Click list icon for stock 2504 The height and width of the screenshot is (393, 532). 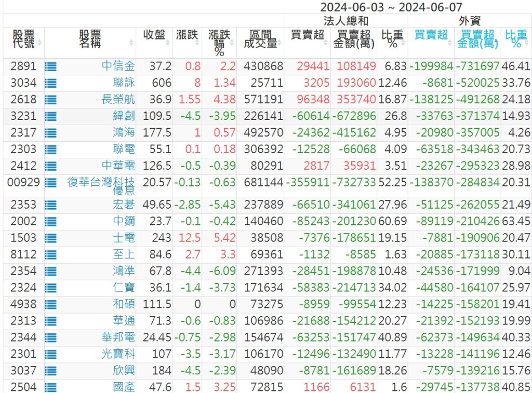tap(50, 387)
